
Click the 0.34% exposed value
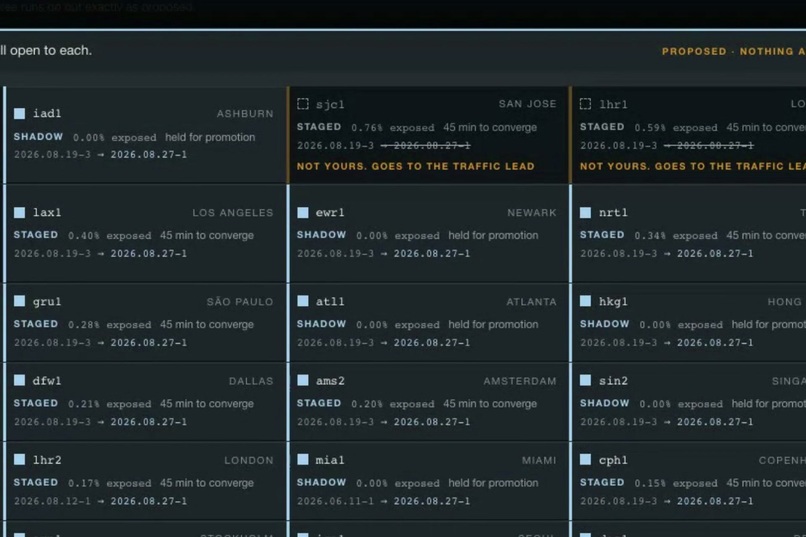(675, 236)
